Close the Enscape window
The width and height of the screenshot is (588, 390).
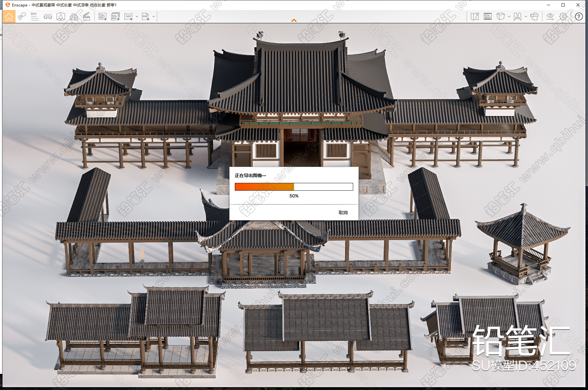point(578,5)
